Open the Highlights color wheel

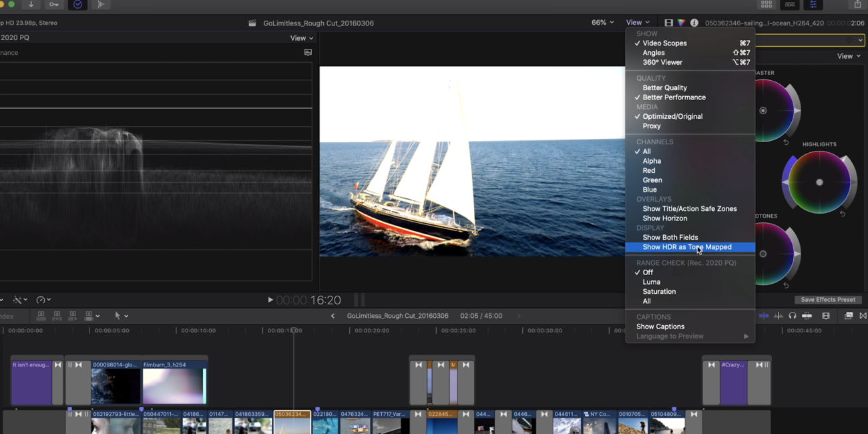click(819, 182)
